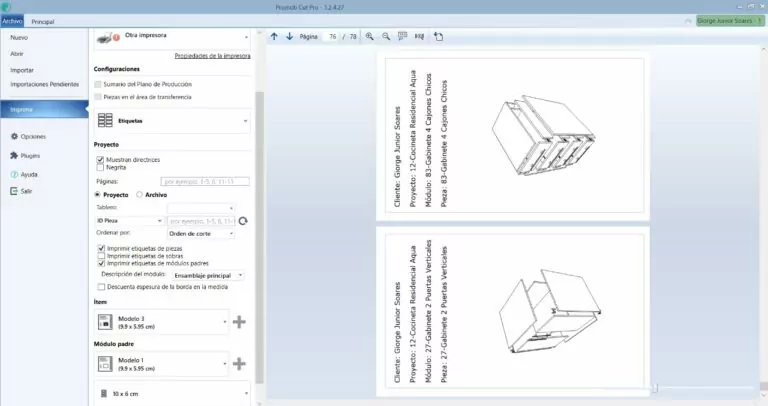
Task: Click the application logo in the title bar
Action: tap(6, 7)
